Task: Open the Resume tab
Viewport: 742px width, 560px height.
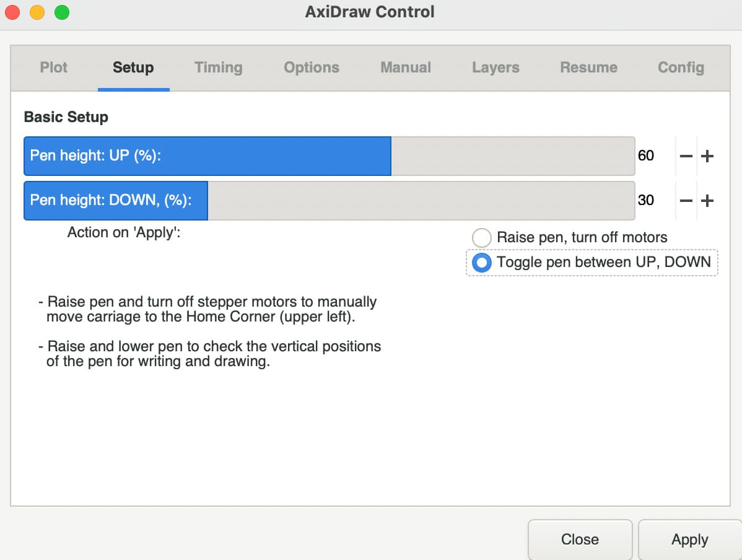Action: point(588,68)
